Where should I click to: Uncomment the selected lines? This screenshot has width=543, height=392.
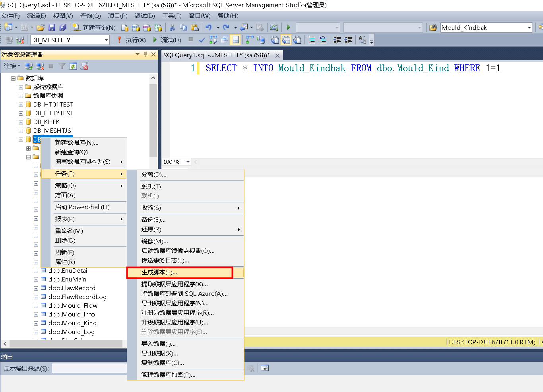point(323,40)
